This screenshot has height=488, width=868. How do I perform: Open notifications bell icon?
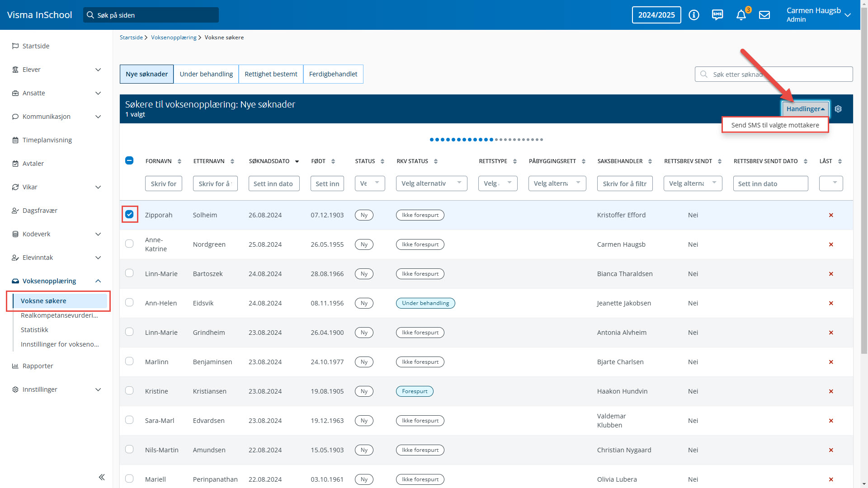click(x=741, y=15)
